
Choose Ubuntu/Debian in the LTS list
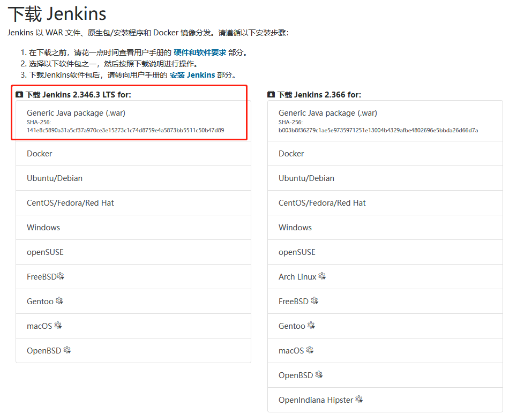133,178
